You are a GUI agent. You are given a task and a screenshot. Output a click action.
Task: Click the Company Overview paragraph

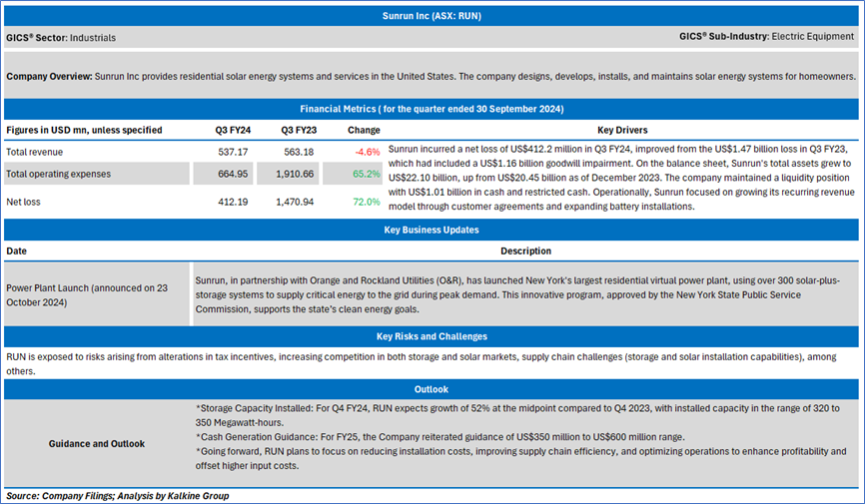tap(432, 76)
